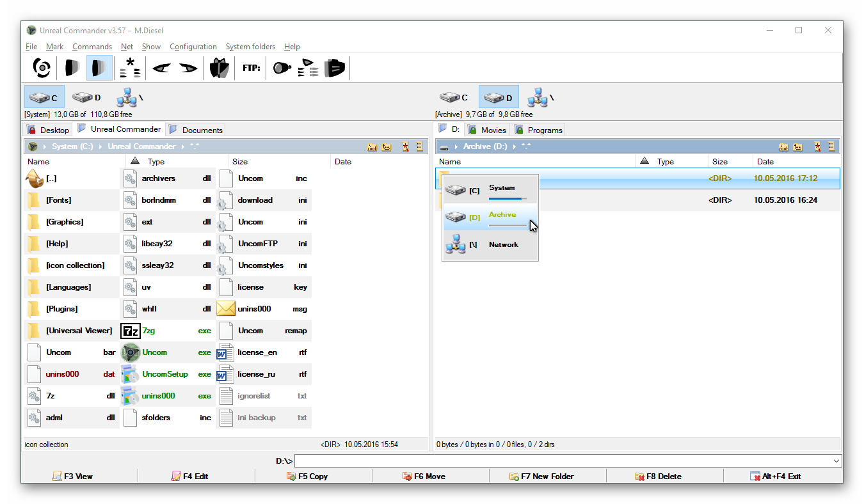Select the [..] parent directory entry
864x504 pixels.
point(72,178)
